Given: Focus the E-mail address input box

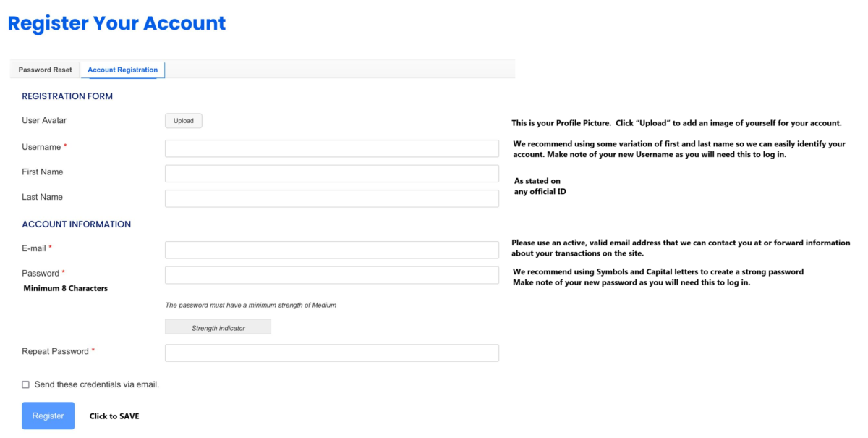Looking at the screenshot, I should (x=332, y=250).
